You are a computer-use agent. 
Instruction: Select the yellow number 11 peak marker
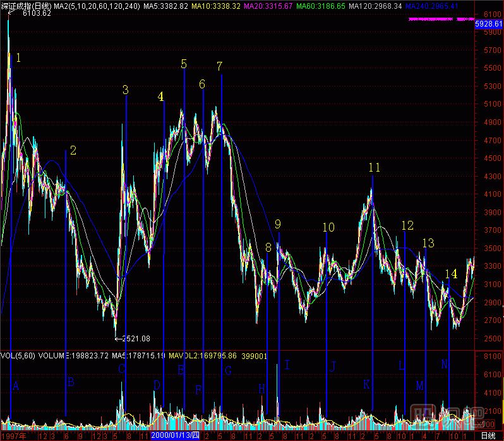click(375, 167)
